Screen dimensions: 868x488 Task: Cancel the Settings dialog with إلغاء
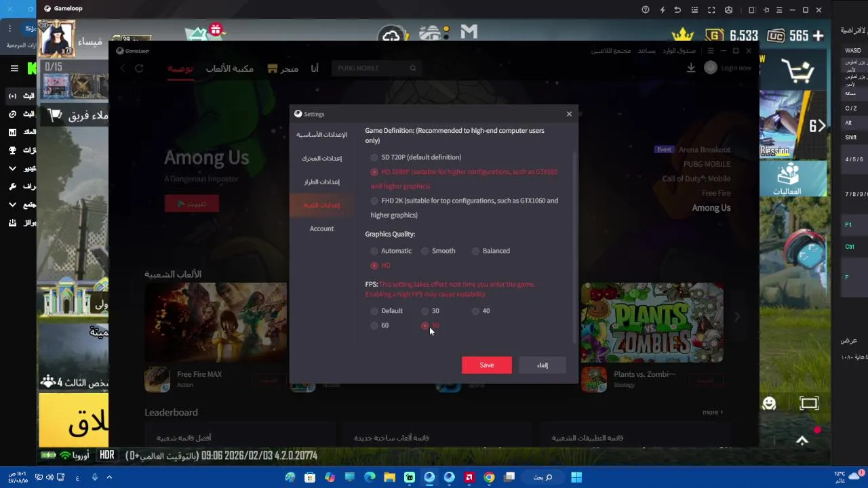click(542, 365)
